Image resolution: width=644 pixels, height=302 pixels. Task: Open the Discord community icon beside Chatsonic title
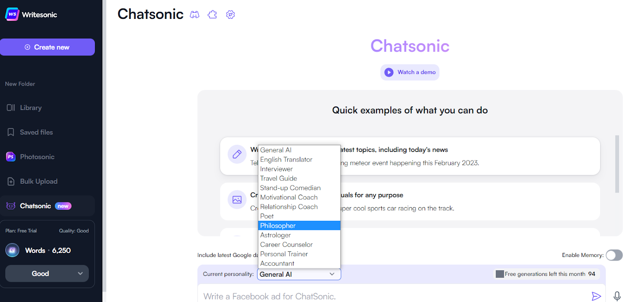point(194,14)
